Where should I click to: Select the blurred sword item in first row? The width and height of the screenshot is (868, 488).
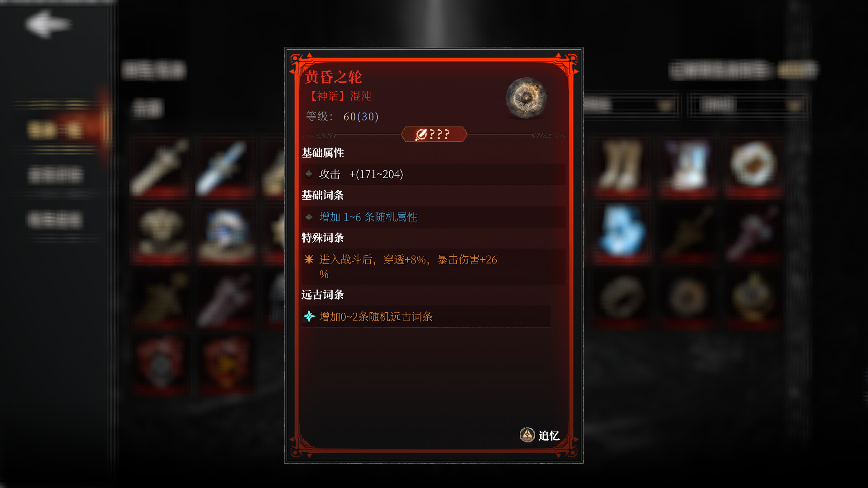click(x=160, y=168)
